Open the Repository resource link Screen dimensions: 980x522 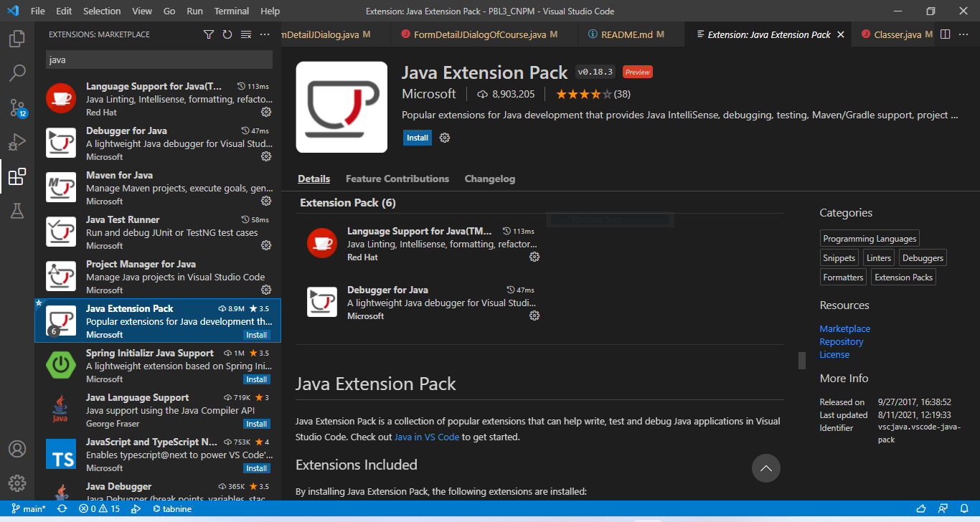pos(842,341)
